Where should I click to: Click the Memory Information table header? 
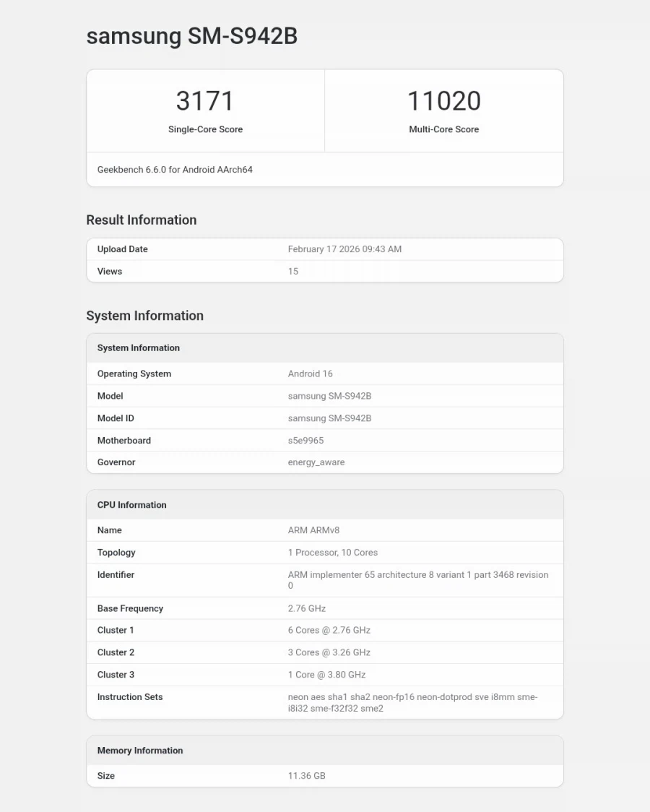coord(139,751)
